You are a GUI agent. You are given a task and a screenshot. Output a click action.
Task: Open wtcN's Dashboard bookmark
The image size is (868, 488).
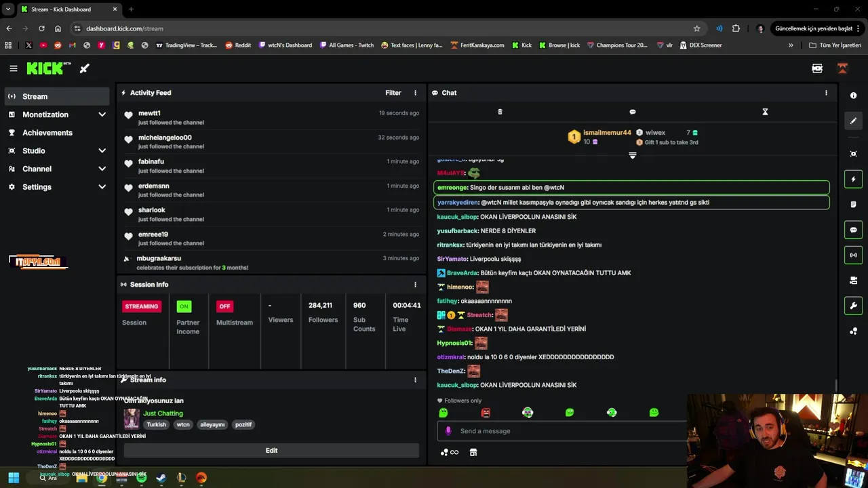(x=285, y=45)
